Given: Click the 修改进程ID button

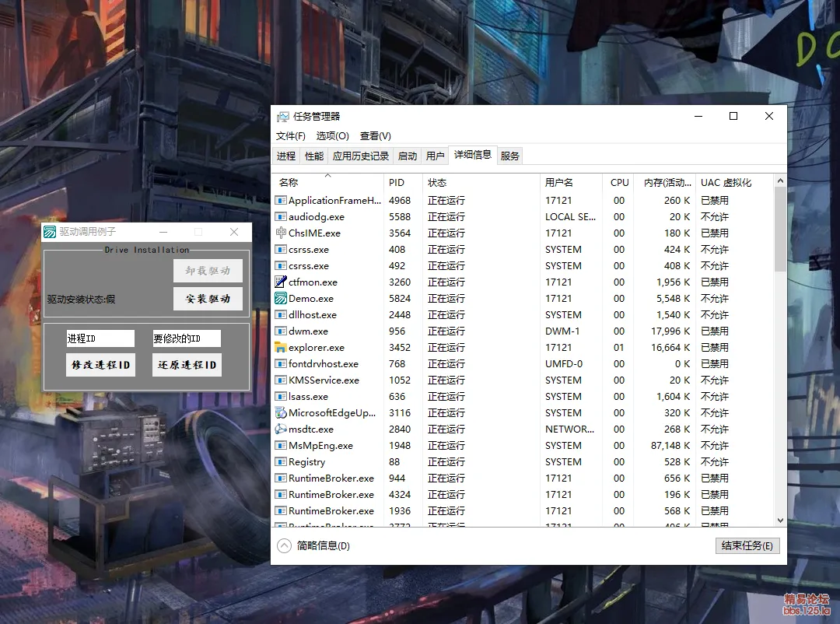Looking at the screenshot, I should (x=100, y=365).
